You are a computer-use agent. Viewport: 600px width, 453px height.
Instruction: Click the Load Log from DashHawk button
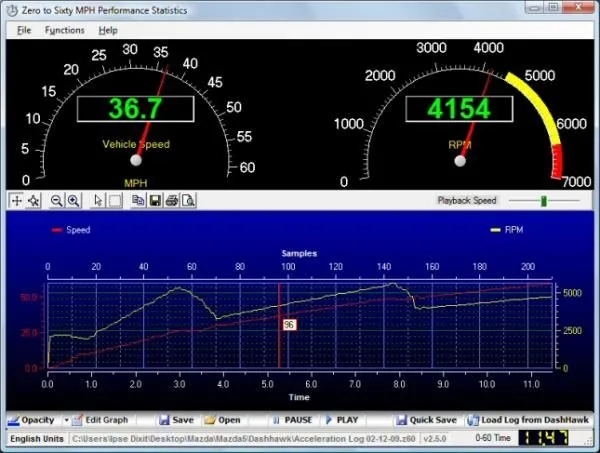[x=530, y=420]
